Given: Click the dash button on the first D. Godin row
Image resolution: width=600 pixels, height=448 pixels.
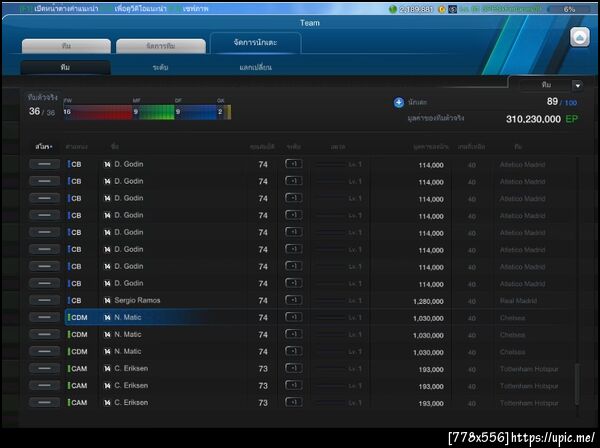Looking at the screenshot, I should click(x=44, y=164).
